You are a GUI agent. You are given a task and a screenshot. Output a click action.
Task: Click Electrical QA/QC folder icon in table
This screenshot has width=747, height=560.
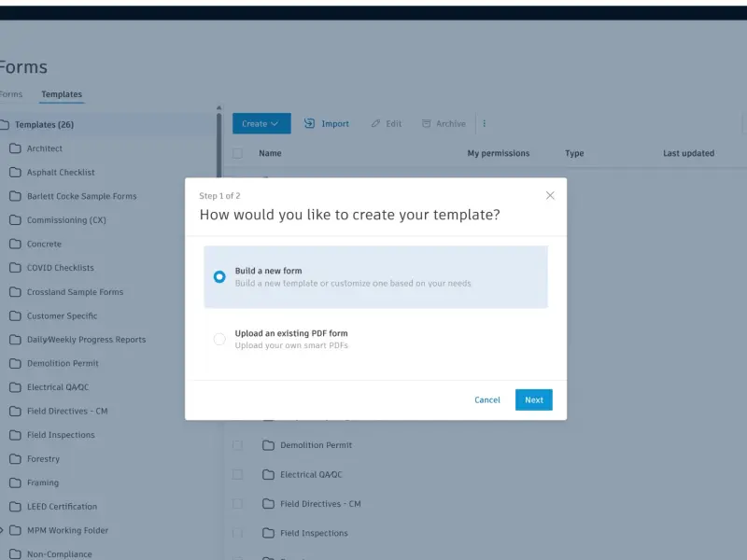coord(268,474)
